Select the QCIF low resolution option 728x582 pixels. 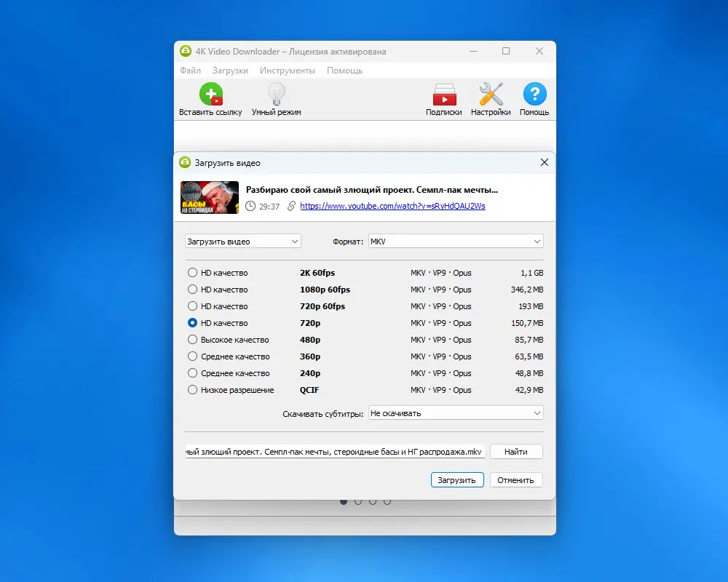click(192, 390)
